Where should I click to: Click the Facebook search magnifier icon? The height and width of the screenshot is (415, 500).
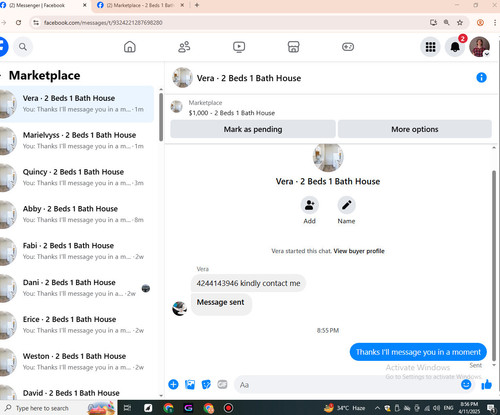pos(23,47)
